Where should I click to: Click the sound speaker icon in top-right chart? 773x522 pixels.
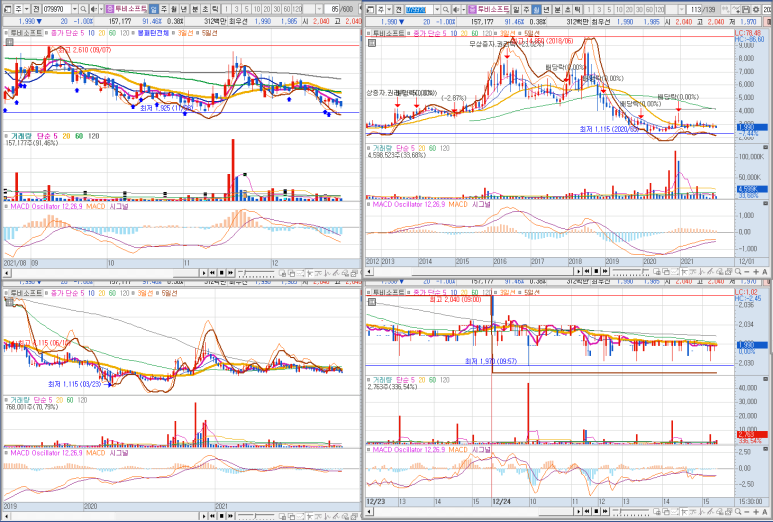coord(456,9)
